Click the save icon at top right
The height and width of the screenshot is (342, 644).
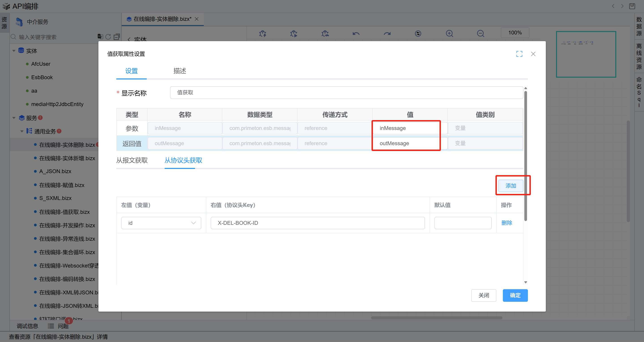[x=632, y=6]
